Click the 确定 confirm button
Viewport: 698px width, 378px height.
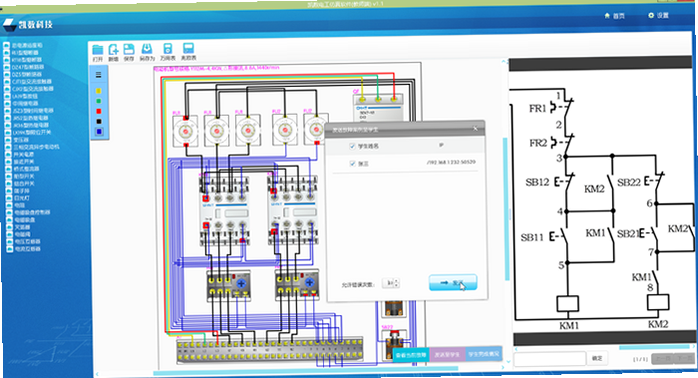point(597,358)
